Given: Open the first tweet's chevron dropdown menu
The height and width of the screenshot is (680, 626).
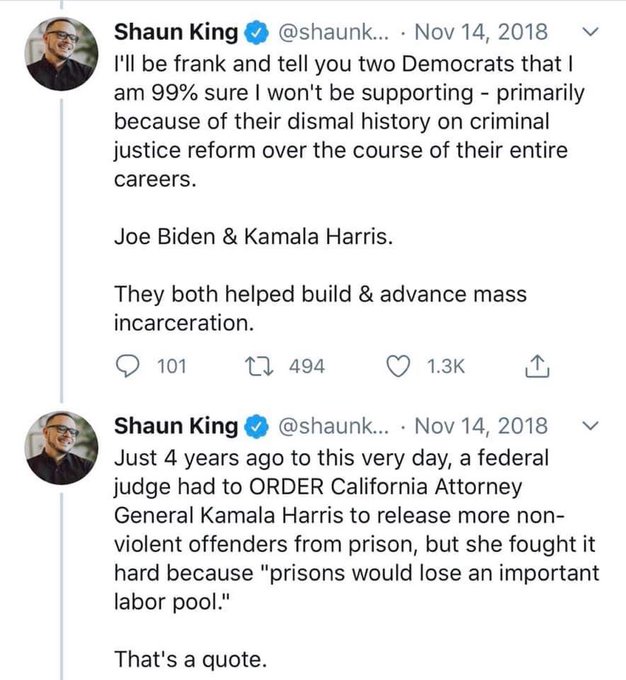Looking at the screenshot, I should point(590,32).
